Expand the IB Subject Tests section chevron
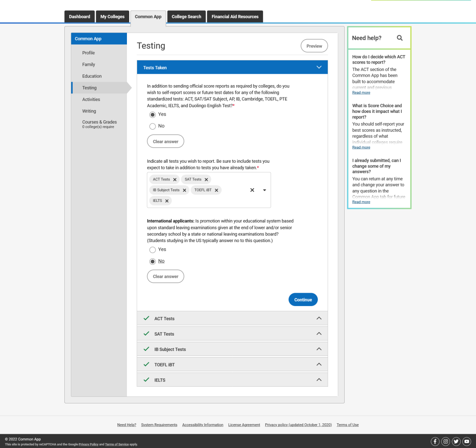 click(319, 349)
